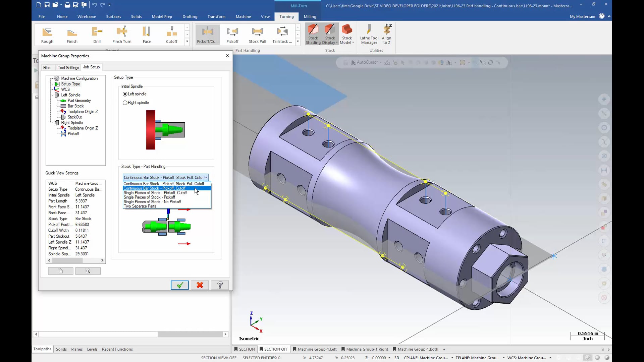Screen dimensions: 644x362
Task: Click the Part Geometry tree item
Action: pos(79,100)
